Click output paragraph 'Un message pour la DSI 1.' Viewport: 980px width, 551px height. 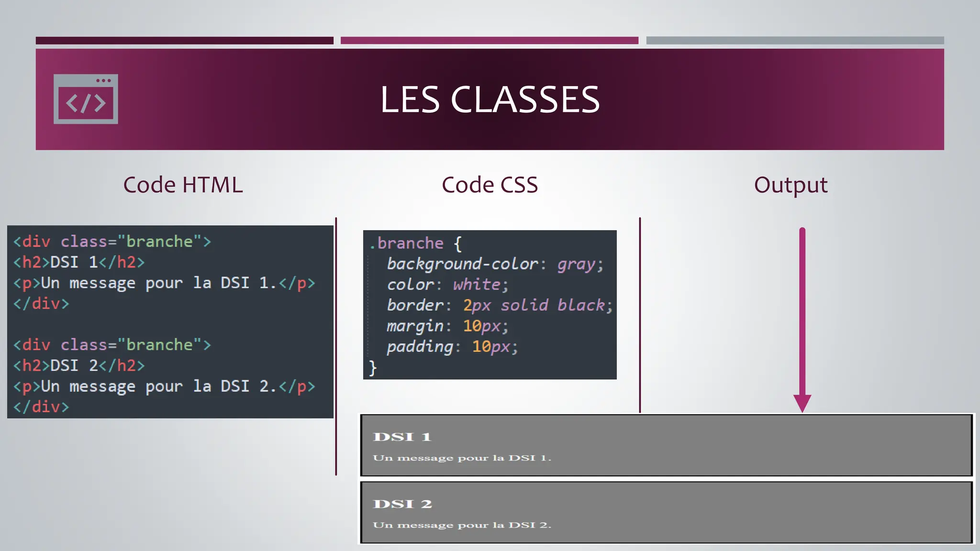pos(462,458)
